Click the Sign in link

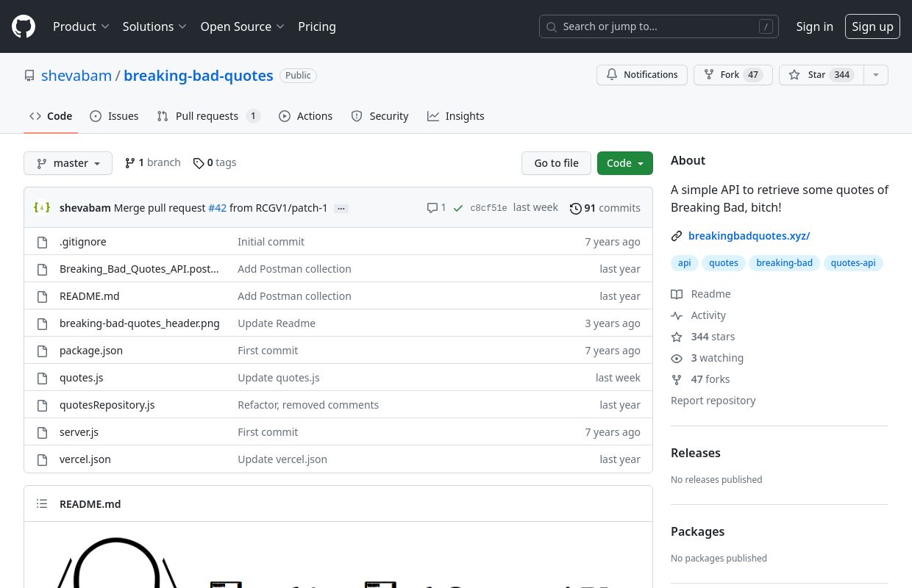(x=815, y=26)
